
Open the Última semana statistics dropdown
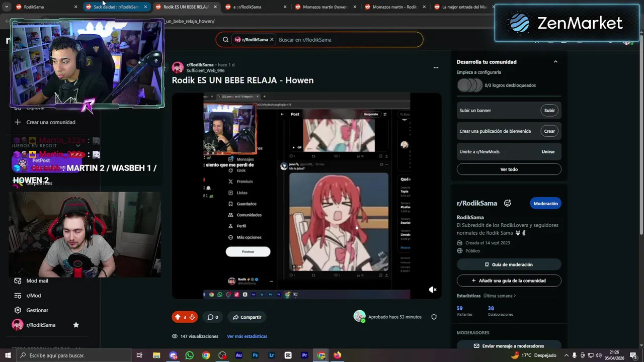[x=500, y=296]
